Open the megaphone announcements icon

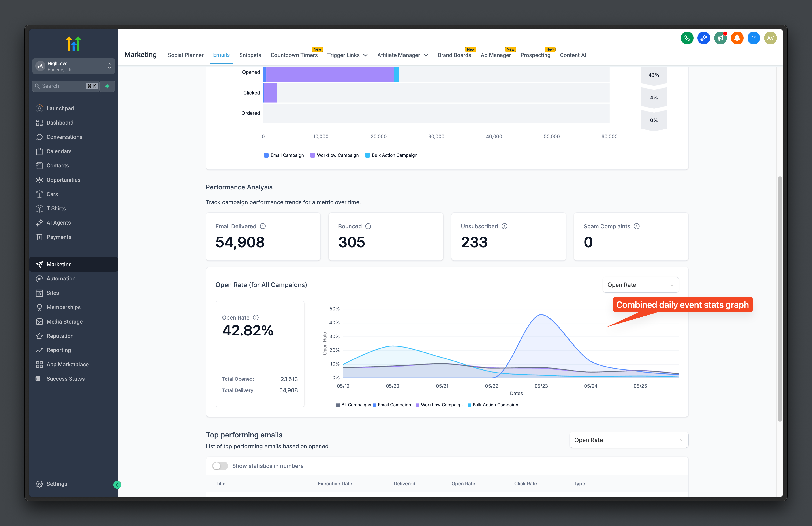[720, 38]
